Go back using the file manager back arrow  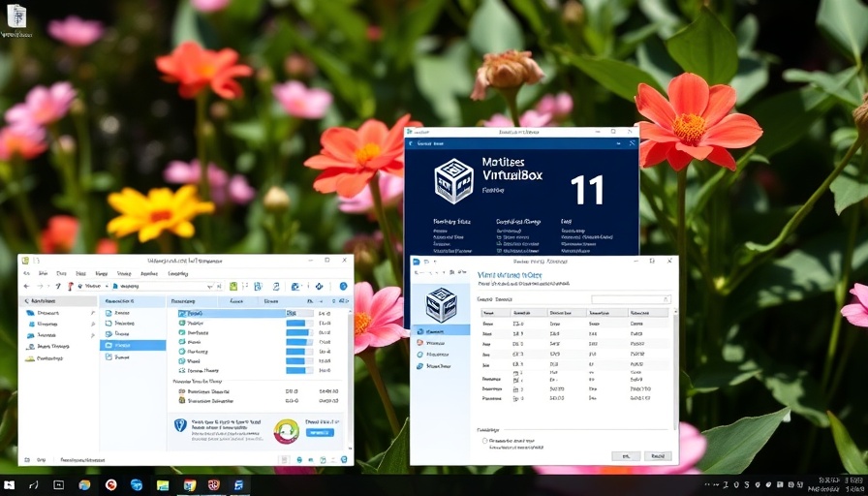tap(27, 287)
